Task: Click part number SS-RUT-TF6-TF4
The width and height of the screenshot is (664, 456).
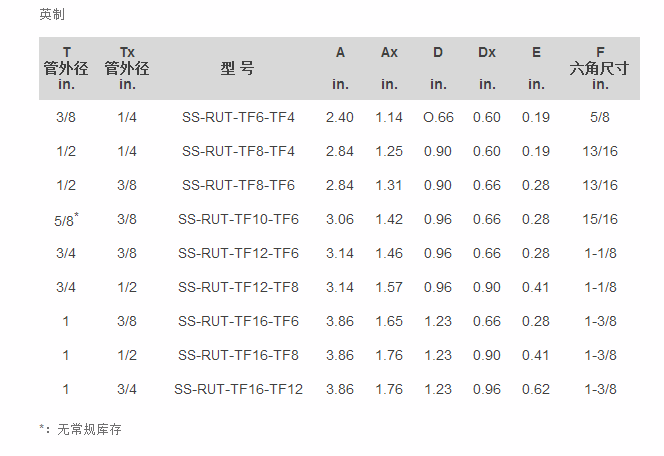Action: [x=238, y=117]
